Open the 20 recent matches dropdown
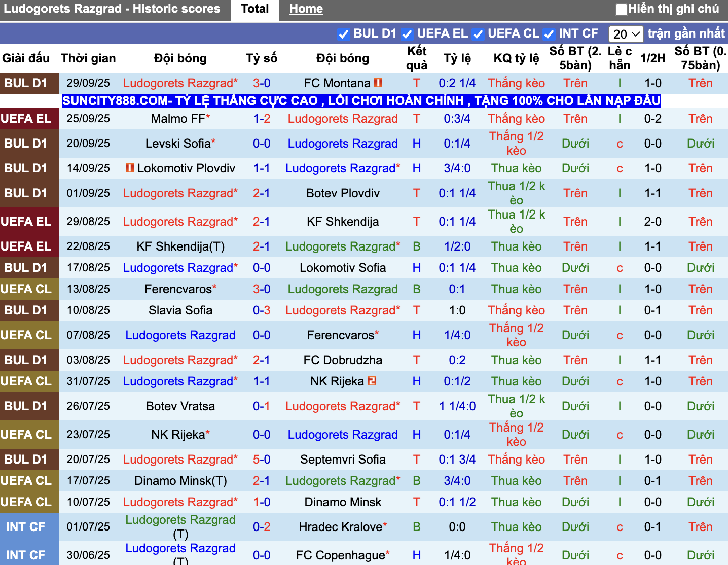This screenshot has width=728, height=565. (626, 34)
